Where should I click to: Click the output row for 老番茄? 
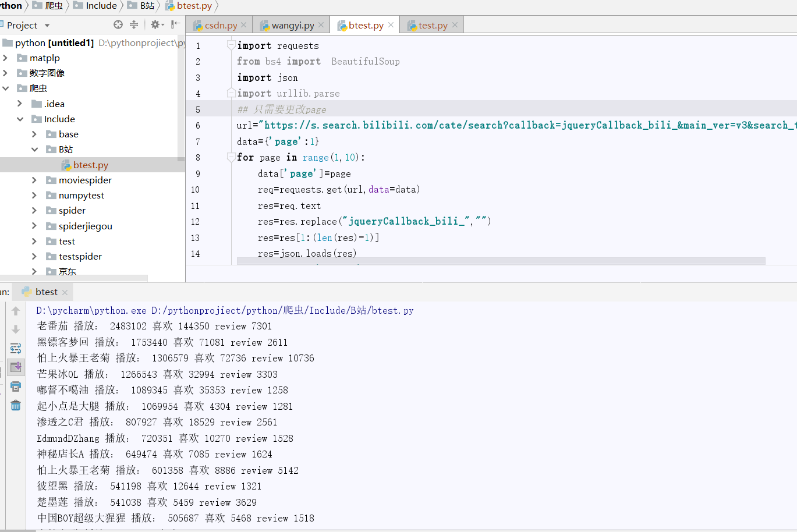coord(154,326)
